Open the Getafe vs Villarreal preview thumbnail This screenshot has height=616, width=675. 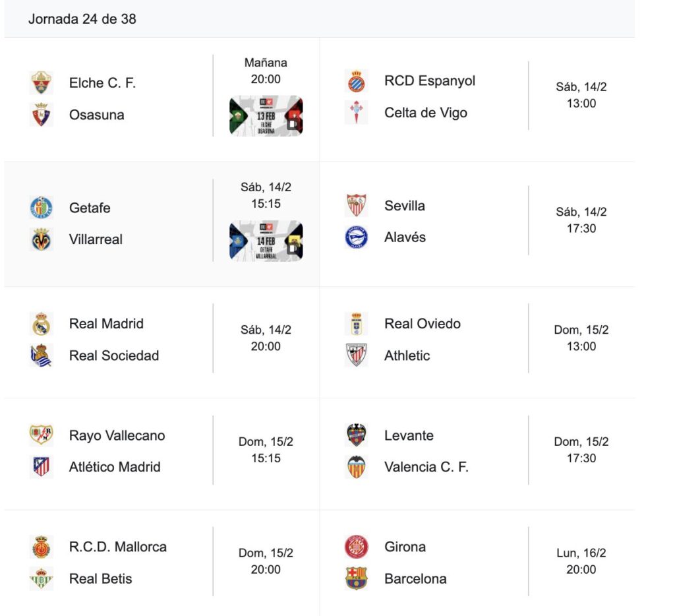click(266, 241)
